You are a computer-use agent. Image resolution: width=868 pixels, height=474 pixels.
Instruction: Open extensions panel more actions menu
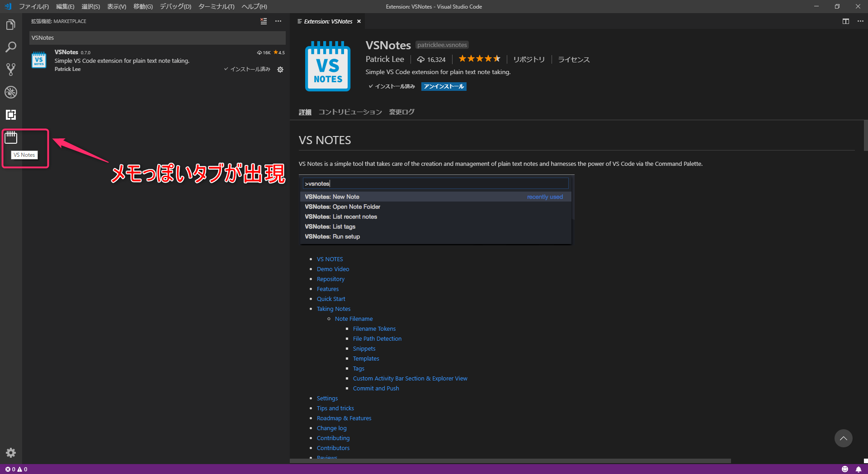[x=278, y=21]
